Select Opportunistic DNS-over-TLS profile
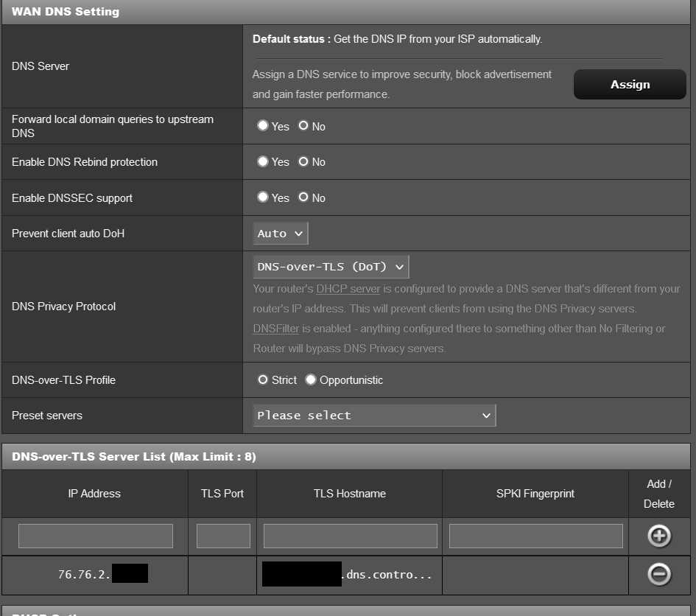 click(x=310, y=379)
